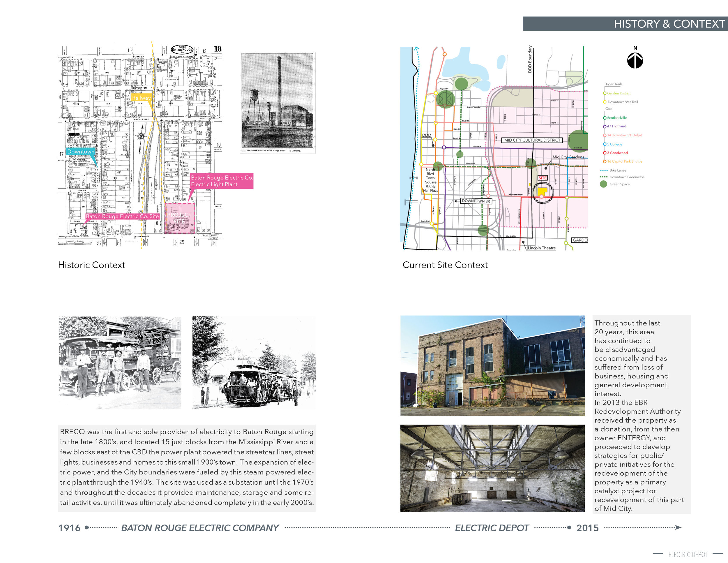Select the 14 Downtown/T Delpit legend entry
This screenshot has width=728, height=563.
pos(624,135)
